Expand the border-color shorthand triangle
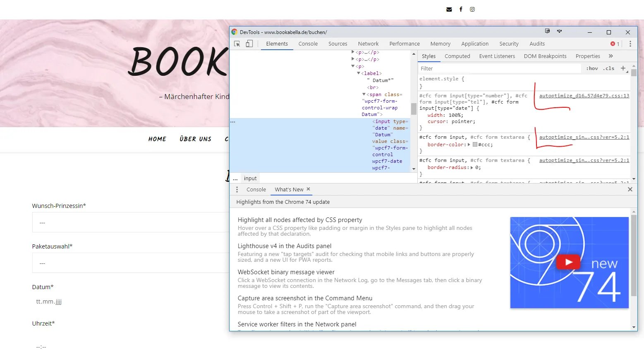 click(469, 145)
